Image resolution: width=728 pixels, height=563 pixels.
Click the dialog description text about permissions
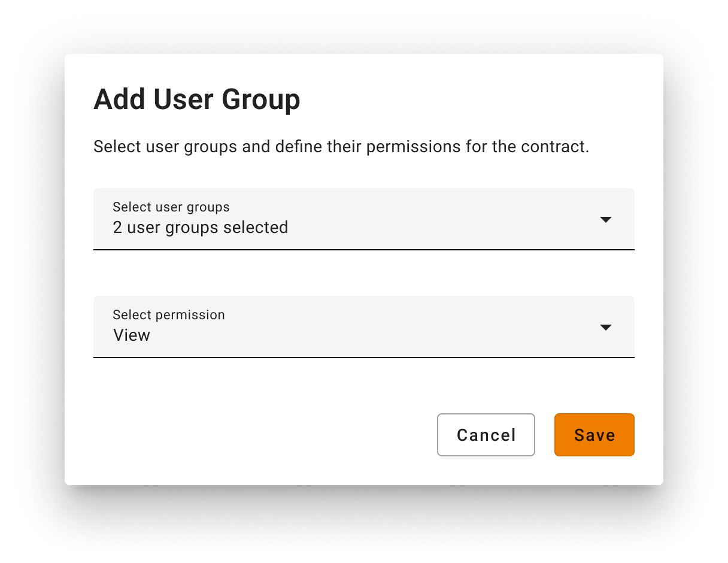click(341, 147)
